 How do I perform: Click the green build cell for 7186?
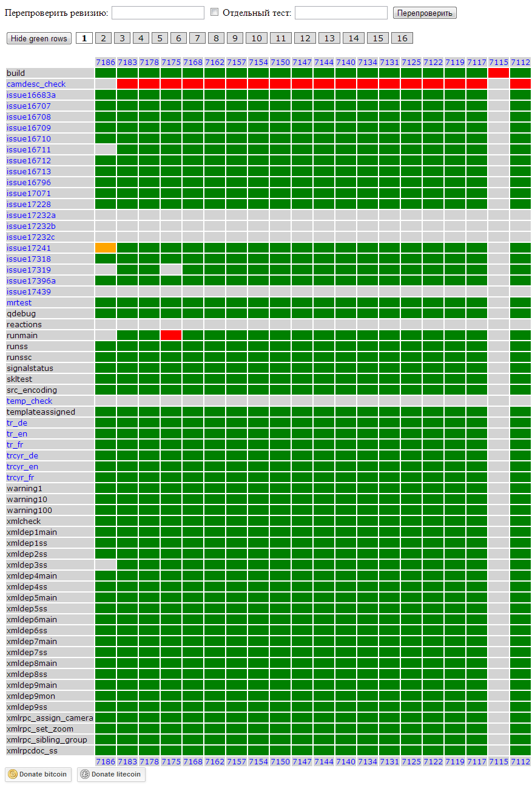106,73
